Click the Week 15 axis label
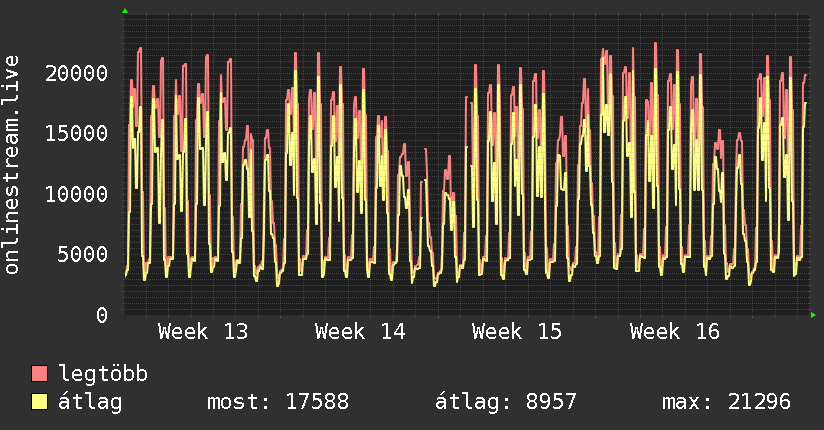This screenshot has height=430, width=824. pyautogui.click(x=517, y=332)
